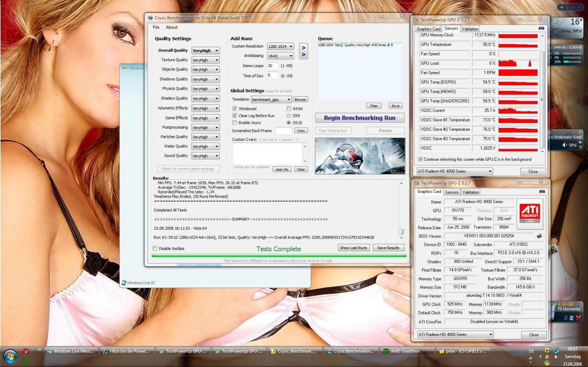Viewport: 588px width, 367px height.
Task: Click the red cube quick launch icon
Action: (26, 351)
